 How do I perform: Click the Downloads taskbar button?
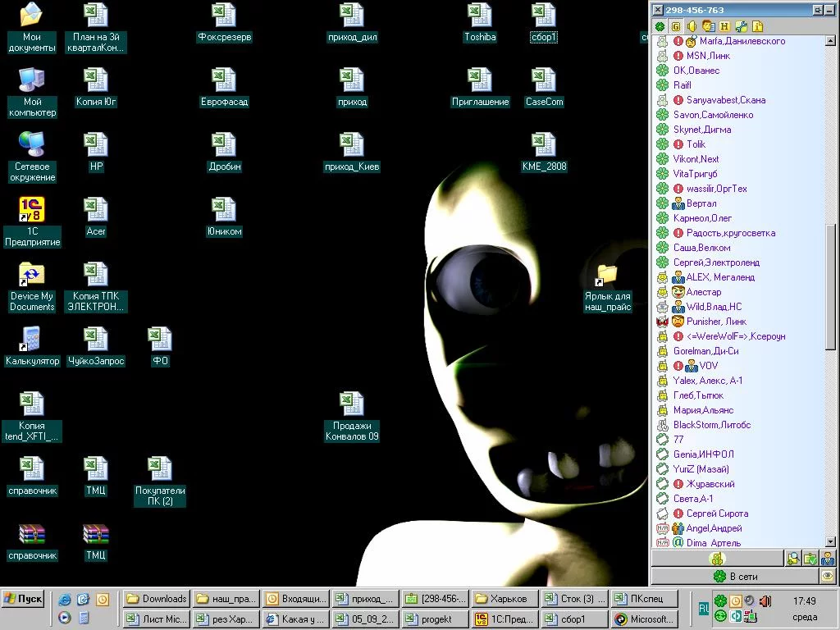pos(156,599)
